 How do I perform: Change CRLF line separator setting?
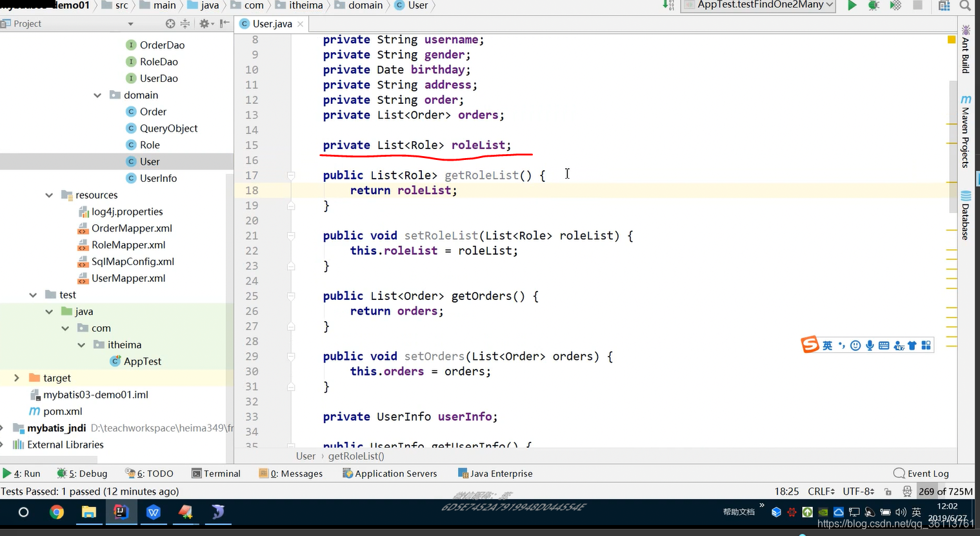tap(821, 491)
